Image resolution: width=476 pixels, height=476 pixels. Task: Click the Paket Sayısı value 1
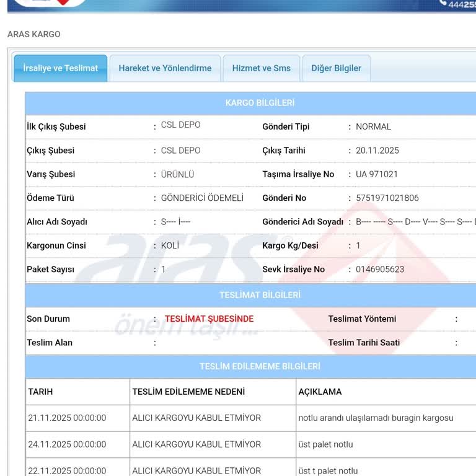tap(163, 269)
